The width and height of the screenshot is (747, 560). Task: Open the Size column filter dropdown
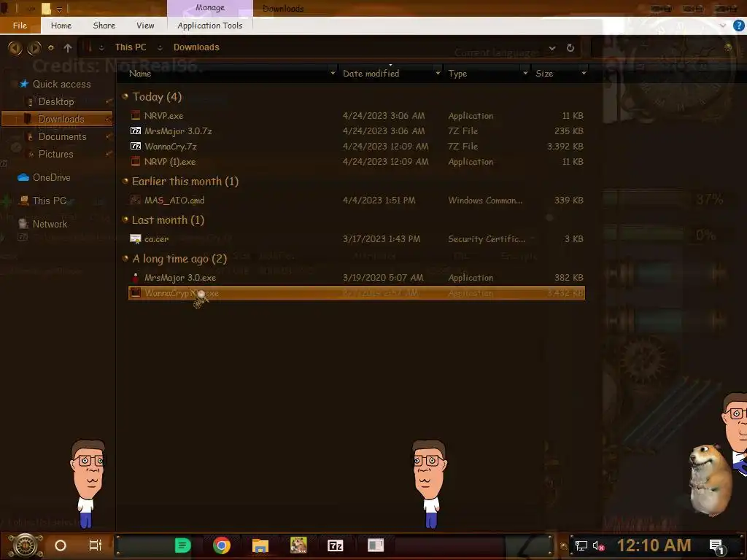coord(584,74)
